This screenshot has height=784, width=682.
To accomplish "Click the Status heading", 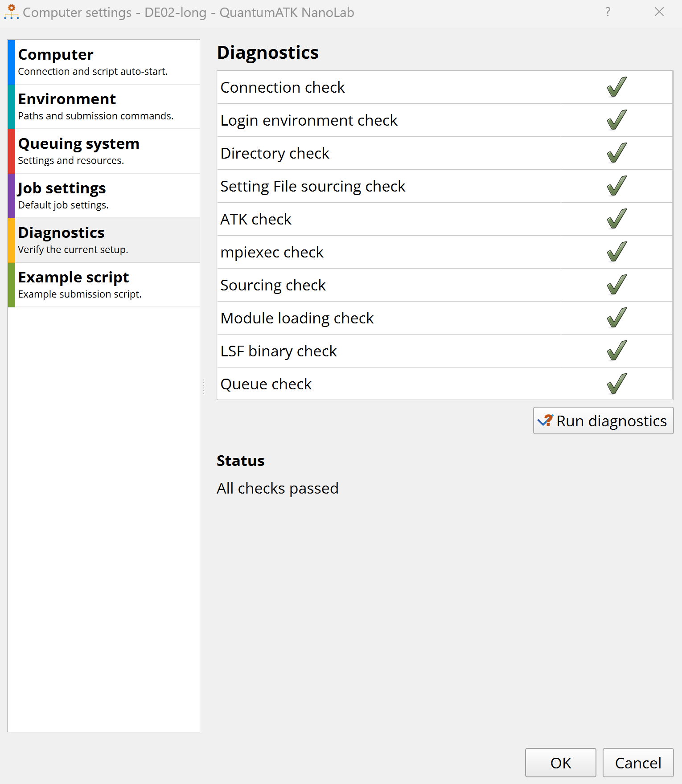I will [x=241, y=461].
